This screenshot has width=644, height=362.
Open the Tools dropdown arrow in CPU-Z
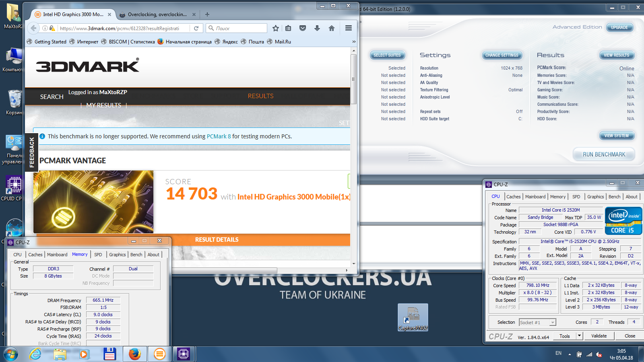click(x=579, y=336)
